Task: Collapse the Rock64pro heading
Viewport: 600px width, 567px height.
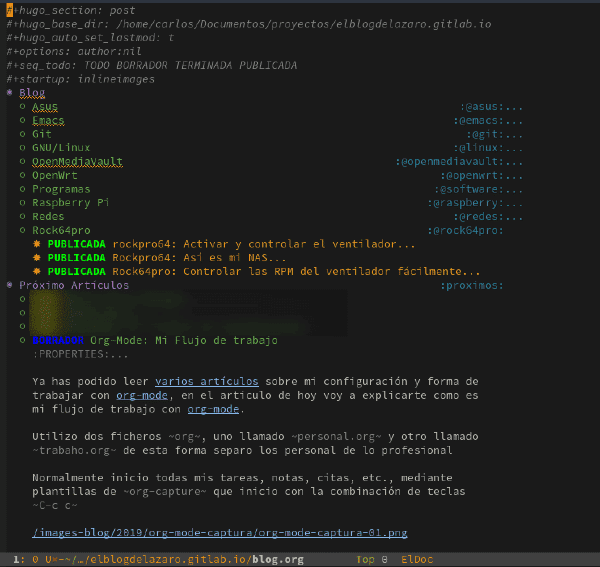Action: 61,230
